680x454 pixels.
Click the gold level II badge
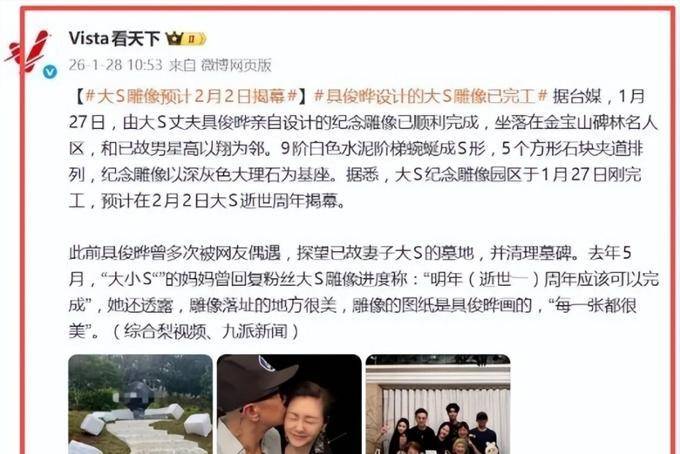(193, 39)
